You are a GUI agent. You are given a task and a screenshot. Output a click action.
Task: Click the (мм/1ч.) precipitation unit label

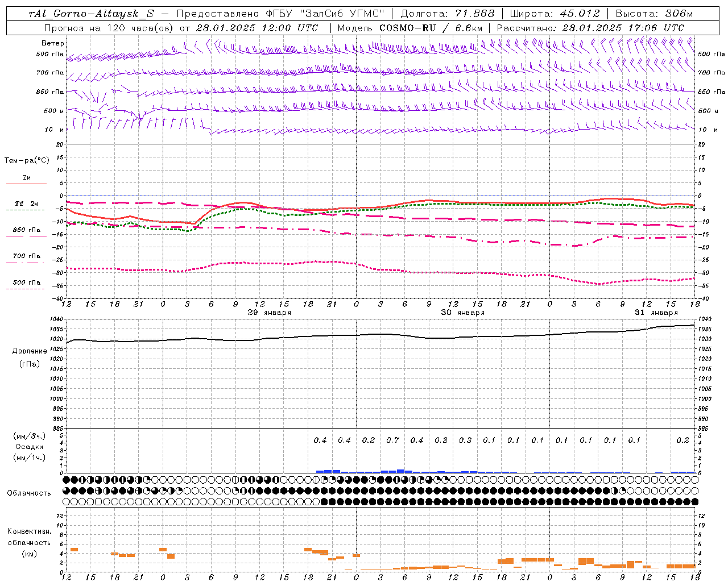pyautogui.click(x=30, y=458)
